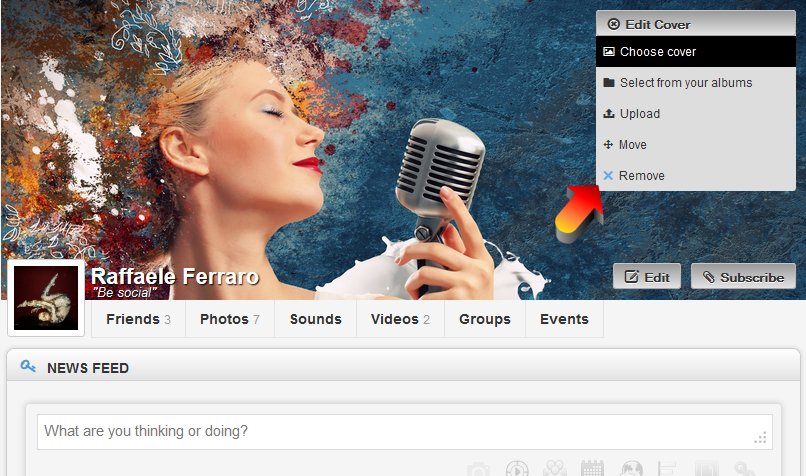This screenshot has height=476, width=806.
Task: Click the camera photo icon below the post box
Action: (479, 469)
